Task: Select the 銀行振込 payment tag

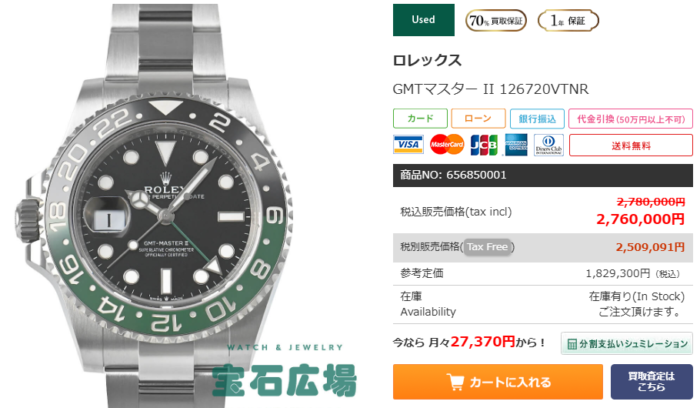Action: tap(537, 119)
